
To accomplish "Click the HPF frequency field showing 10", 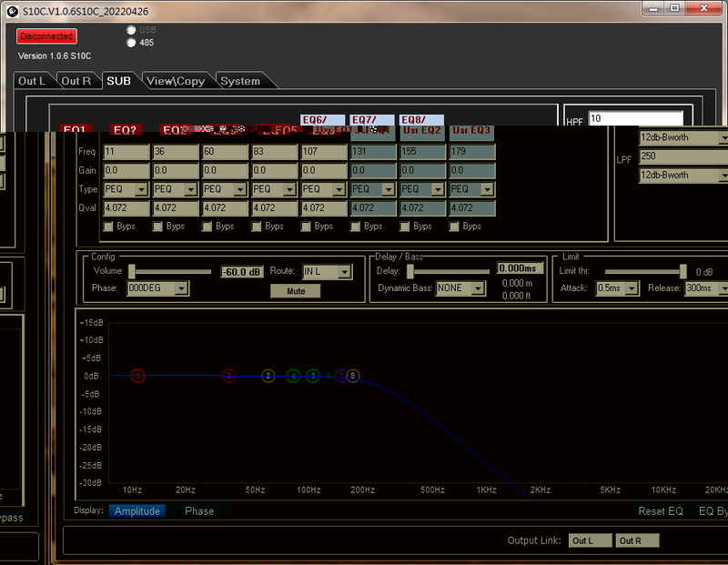I will pos(635,118).
